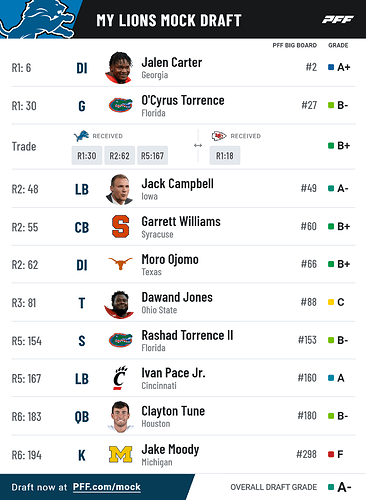Select the R1:18 pick chip Chiefs received
The height and width of the screenshot is (500, 366).
point(225,155)
